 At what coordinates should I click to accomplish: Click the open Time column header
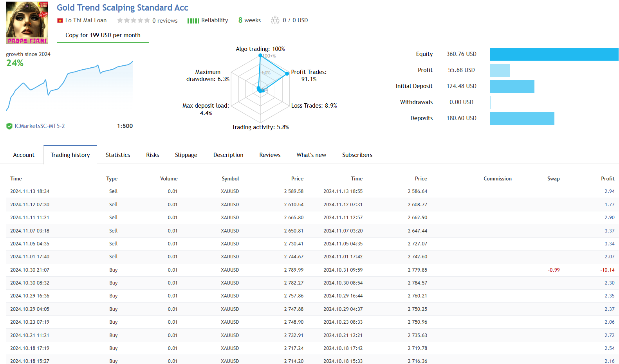click(16, 178)
